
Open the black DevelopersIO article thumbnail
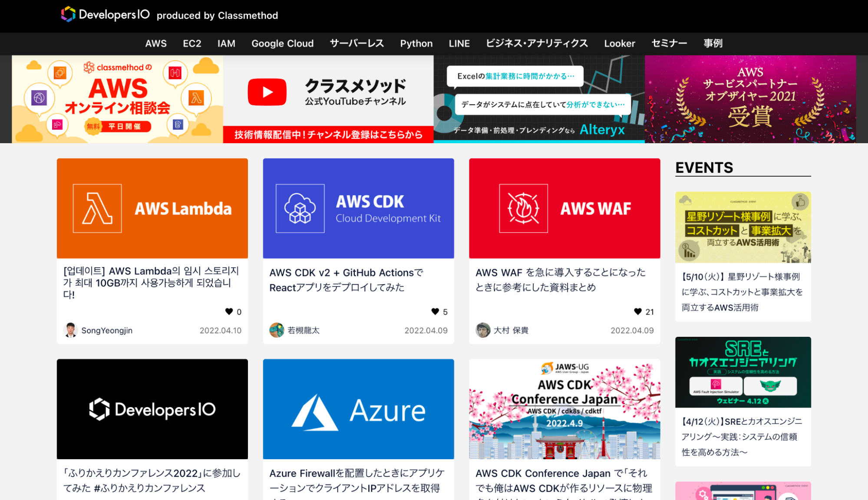(152, 409)
